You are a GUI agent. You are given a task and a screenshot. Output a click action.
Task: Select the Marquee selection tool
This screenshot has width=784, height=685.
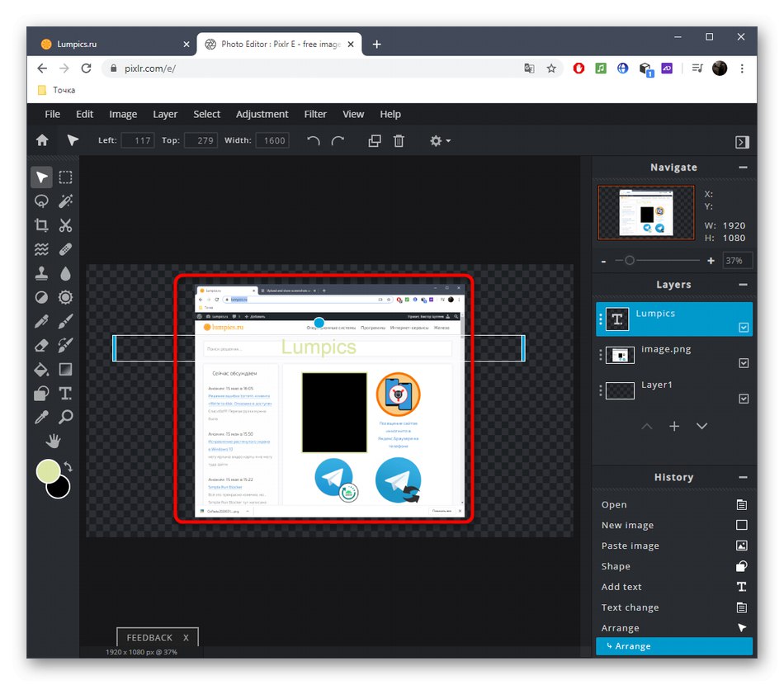click(x=65, y=177)
